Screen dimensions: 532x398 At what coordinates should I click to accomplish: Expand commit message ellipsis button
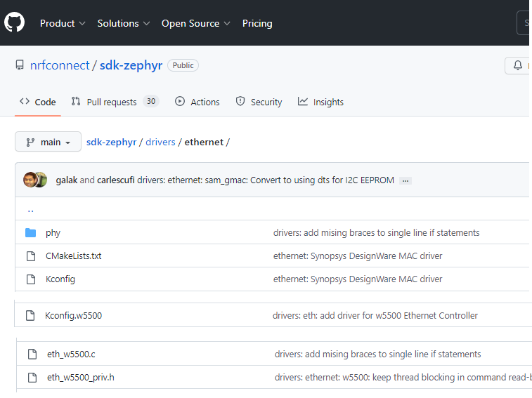pos(406,180)
